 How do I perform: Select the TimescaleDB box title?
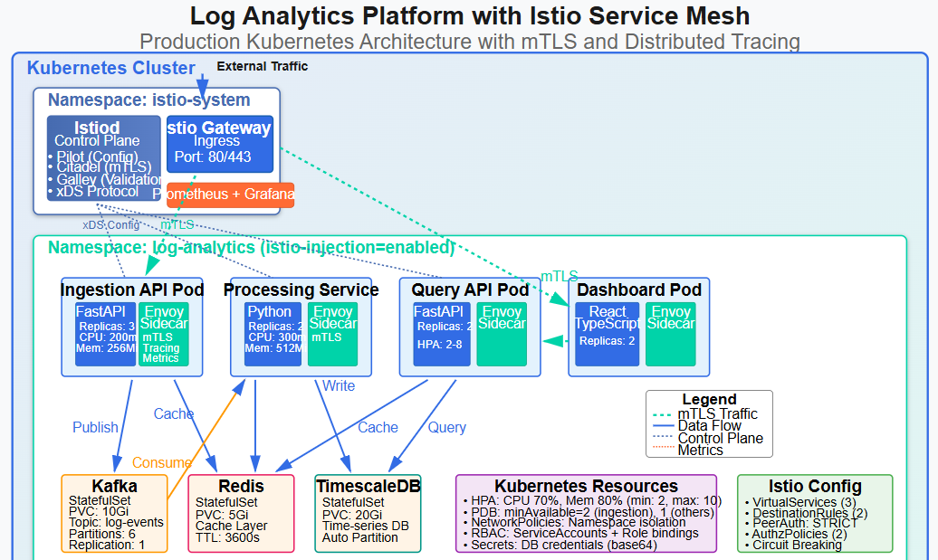368,486
